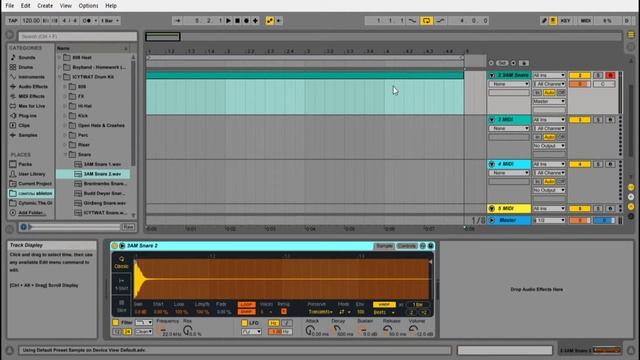Collapse the Snare folder
The height and width of the screenshot is (360, 640).
(65, 154)
